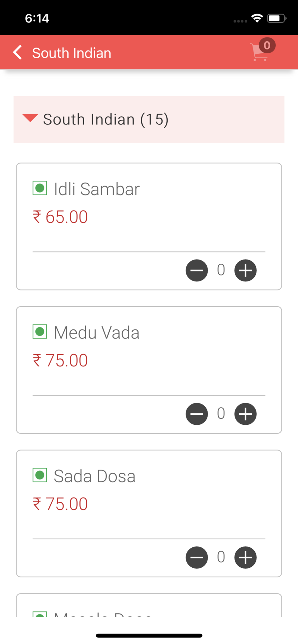The height and width of the screenshot is (644, 298).
Task: Tap the veg indicator beside Idli Sambar
Action: click(x=40, y=188)
